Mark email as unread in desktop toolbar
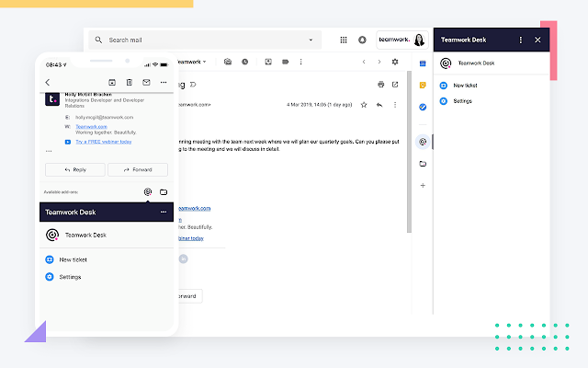 [228, 62]
